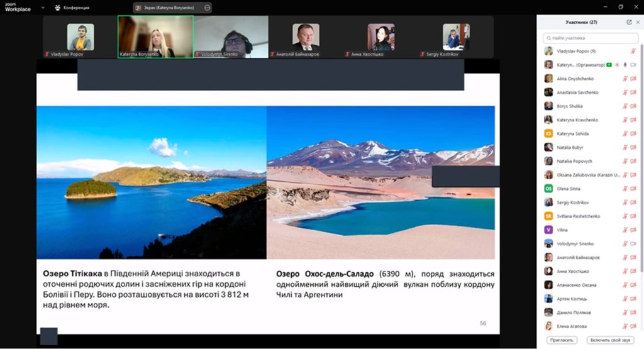Select Natalia Bubyr in participants list
The image size is (644, 349).
569,147
